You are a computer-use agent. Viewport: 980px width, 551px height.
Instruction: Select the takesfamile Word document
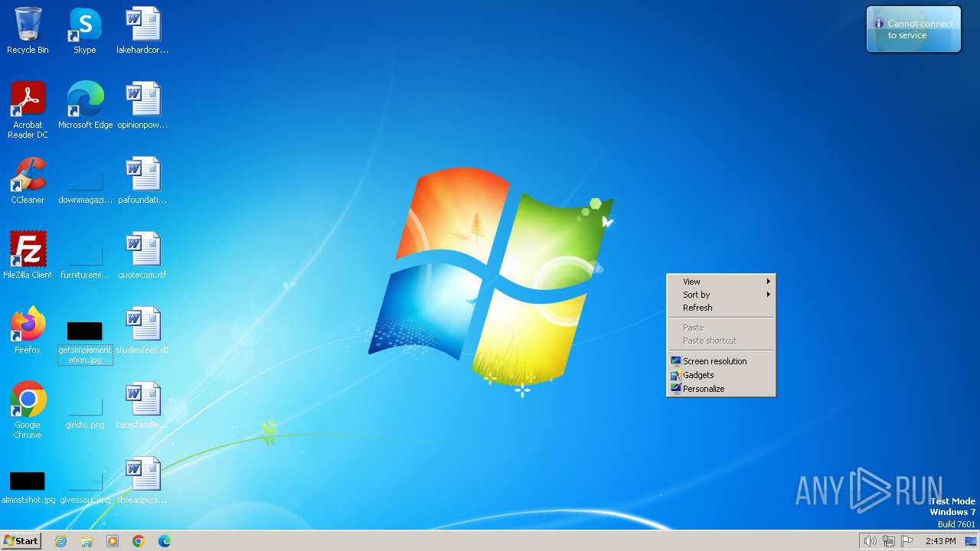[142, 406]
